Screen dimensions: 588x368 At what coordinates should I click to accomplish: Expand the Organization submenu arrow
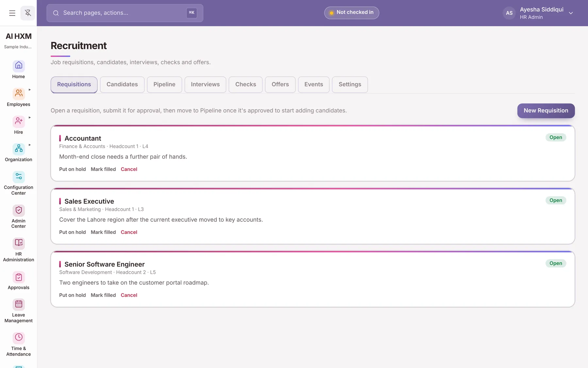click(x=30, y=145)
